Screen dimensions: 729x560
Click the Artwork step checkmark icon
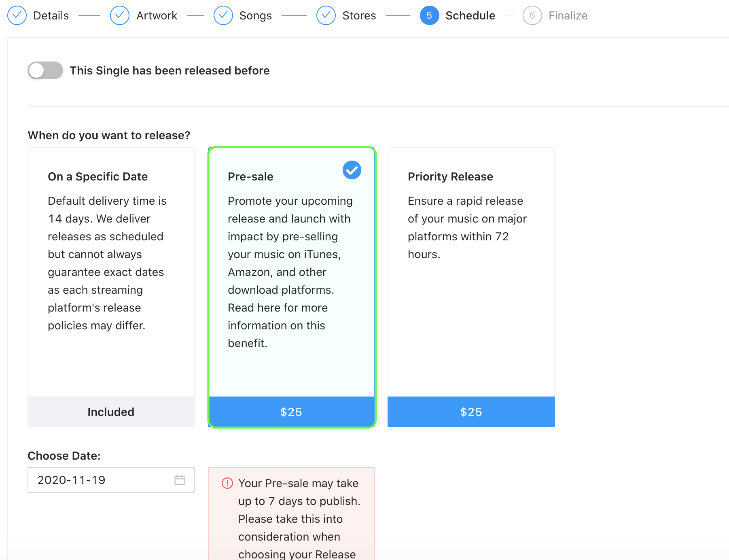tap(120, 15)
